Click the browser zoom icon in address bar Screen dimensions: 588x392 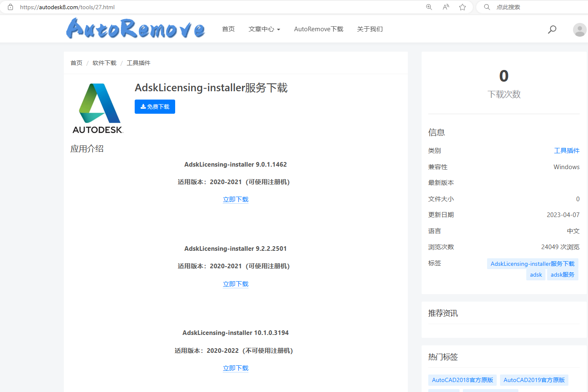[x=429, y=7]
